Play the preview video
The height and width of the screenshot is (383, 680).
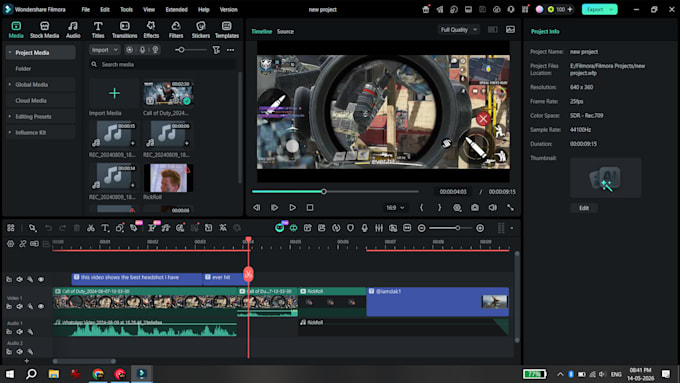coord(293,208)
